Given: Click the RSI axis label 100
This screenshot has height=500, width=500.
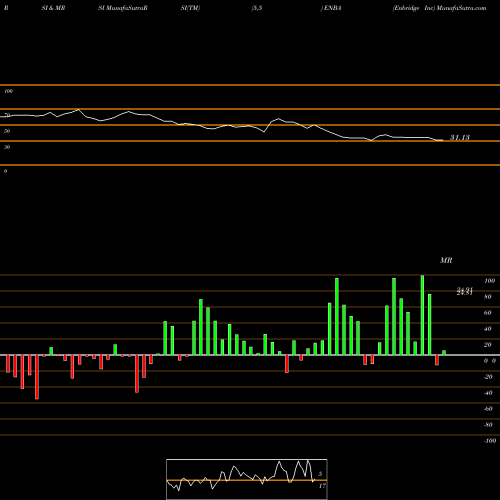Looking at the screenshot, I should coord(8,91).
